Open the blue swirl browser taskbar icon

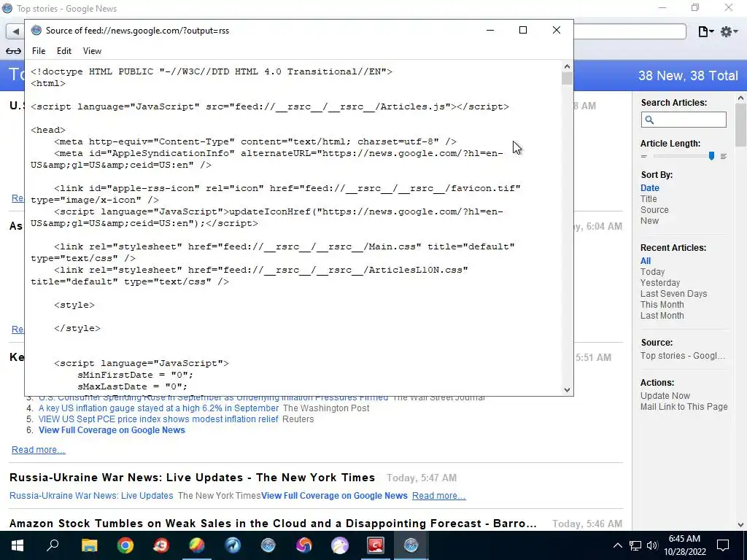[x=233, y=545]
